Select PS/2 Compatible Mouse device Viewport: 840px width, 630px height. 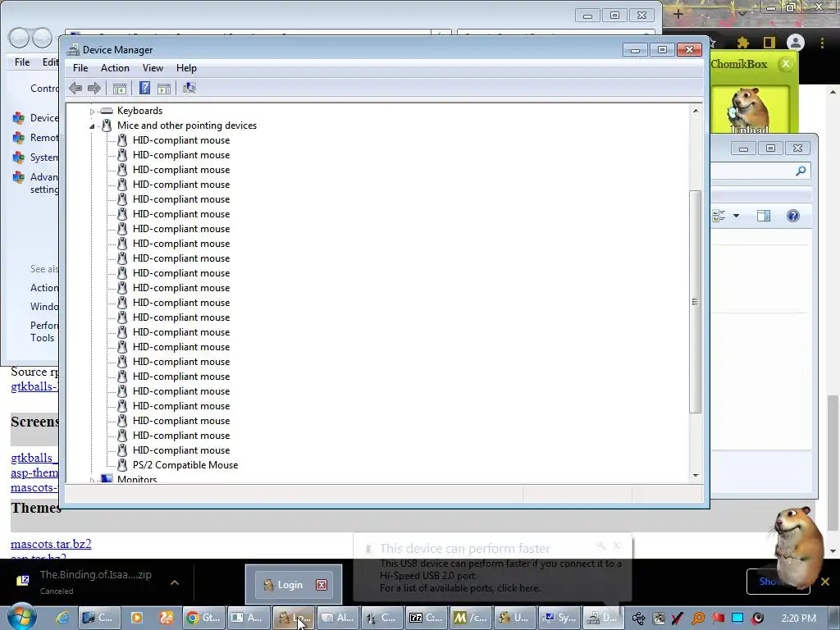click(185, 465)
